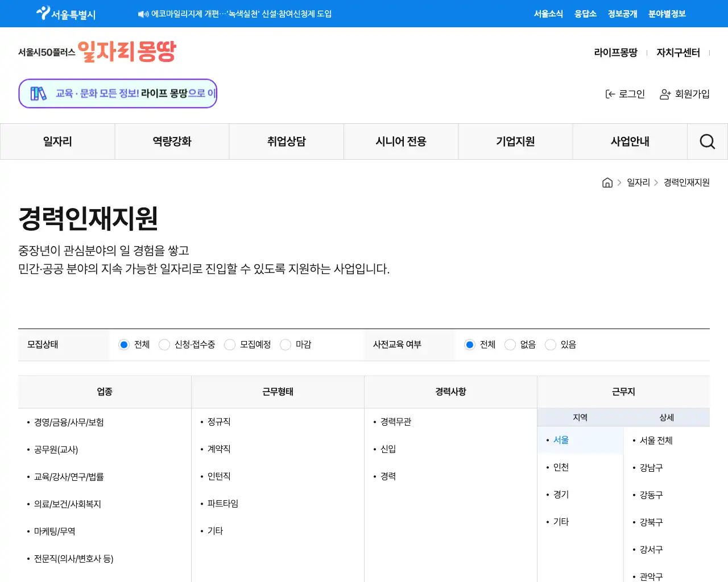Open the 자치구센터 page

click(x=677, y=52)
